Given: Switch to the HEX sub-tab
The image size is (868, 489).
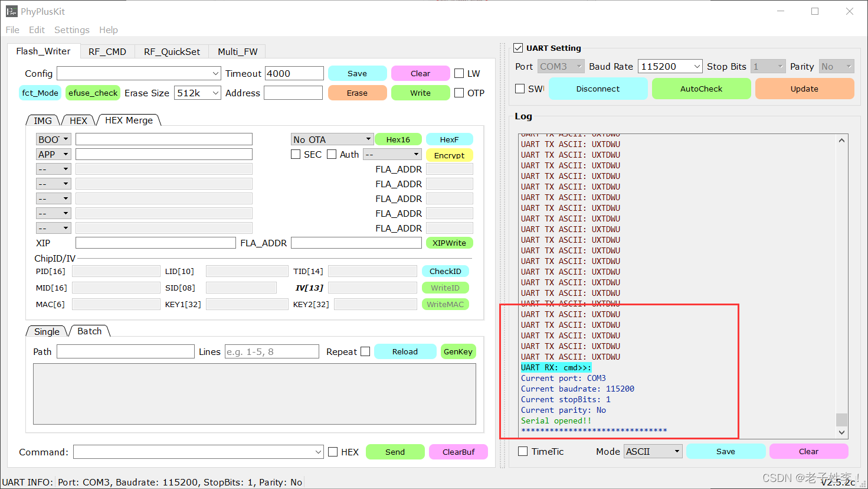Looking at the screenshot, I should pyautogui.click(x=78, y=120).
